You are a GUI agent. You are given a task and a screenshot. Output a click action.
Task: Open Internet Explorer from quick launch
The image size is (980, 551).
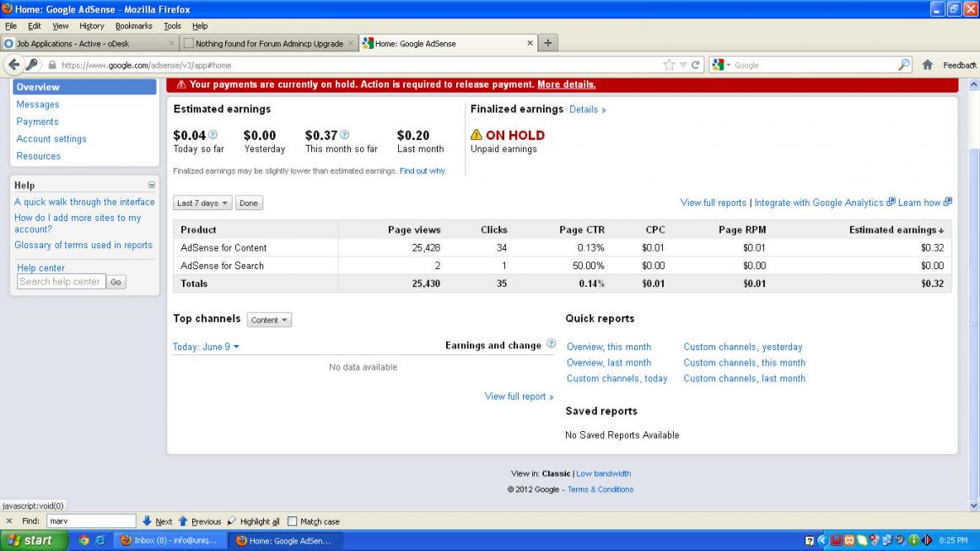pos(100,540)
